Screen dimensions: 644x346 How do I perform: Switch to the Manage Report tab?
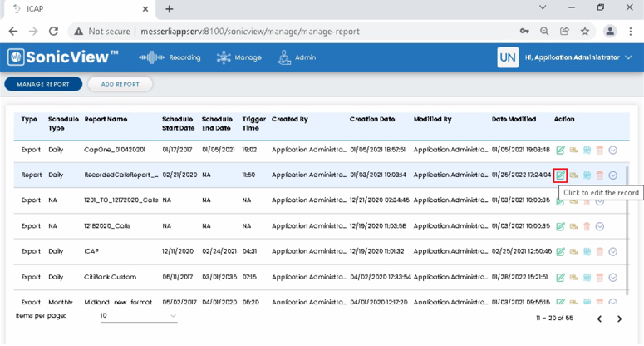pos(43,84)
